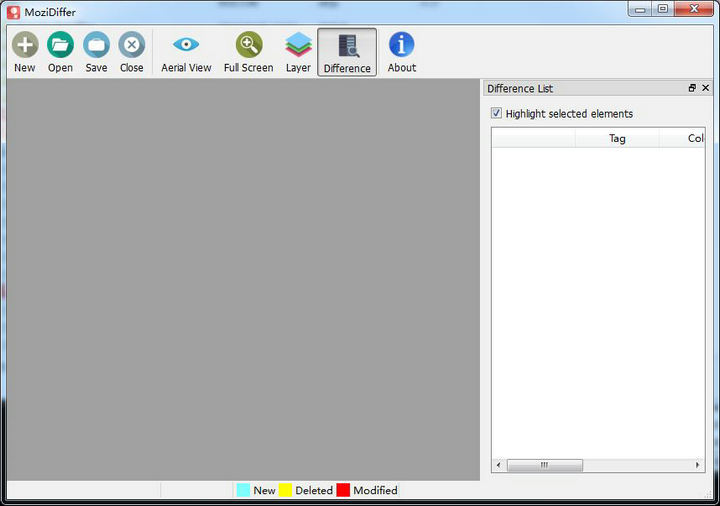Save using the Save toolbar icon
The height and width of the screenshot is (506, 720).
coord(96,46)
